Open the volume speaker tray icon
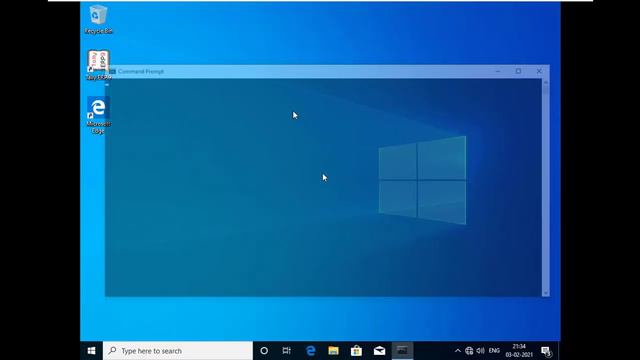This screenshot has height=360, width=640. [480, 351]
